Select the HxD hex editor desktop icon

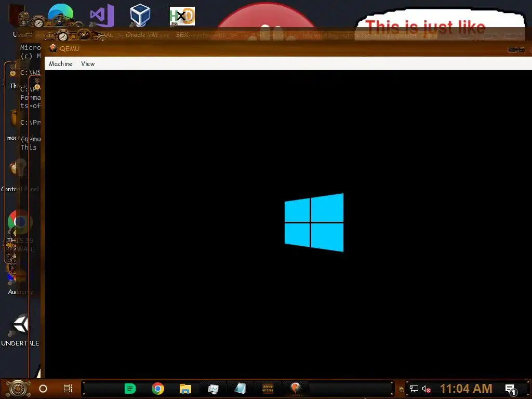pos(182,16)
